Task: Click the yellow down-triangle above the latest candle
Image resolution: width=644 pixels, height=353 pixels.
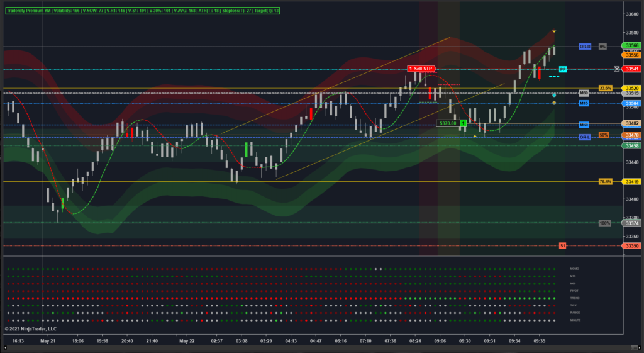Action: pos(554,31)
